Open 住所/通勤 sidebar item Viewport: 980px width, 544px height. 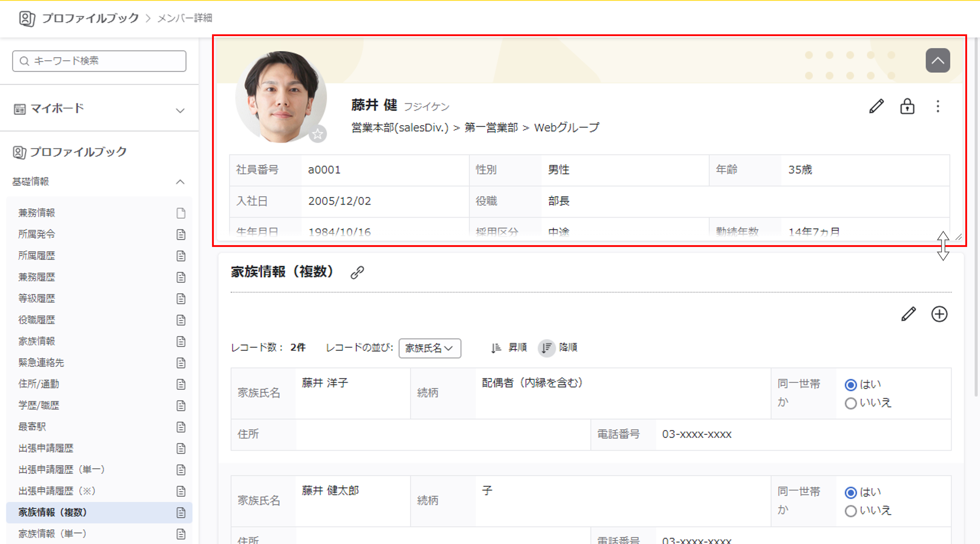click(x=39, y=384)
